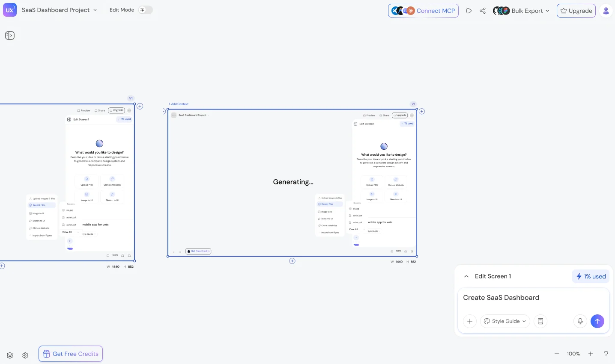This screenshot has width=615, height=364.
Task: Open the settings gear icon
Action: pos(25,355)
